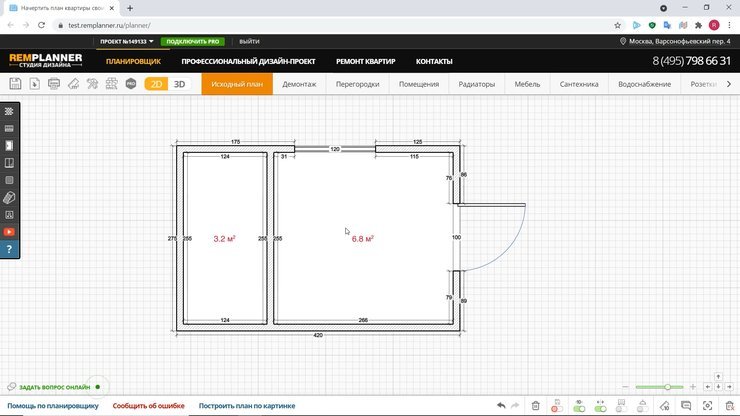Open the question mark help button
This screenshot has height=416, width=740.
coord(10,249)
